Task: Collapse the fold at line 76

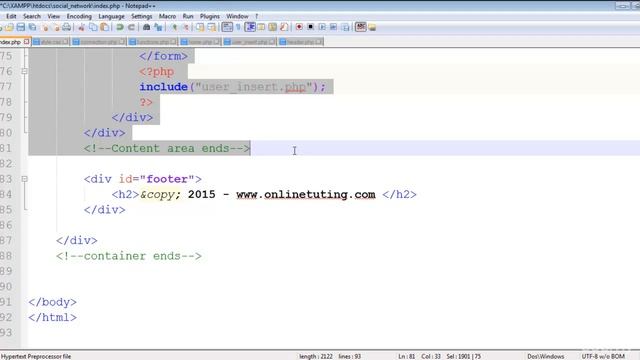Action: [x=24, y=71]
